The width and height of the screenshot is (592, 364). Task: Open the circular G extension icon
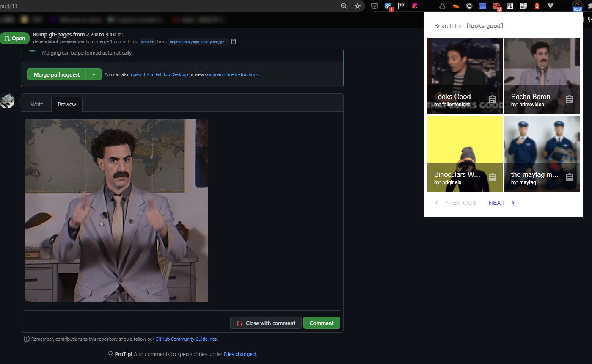tap(469, 6)
